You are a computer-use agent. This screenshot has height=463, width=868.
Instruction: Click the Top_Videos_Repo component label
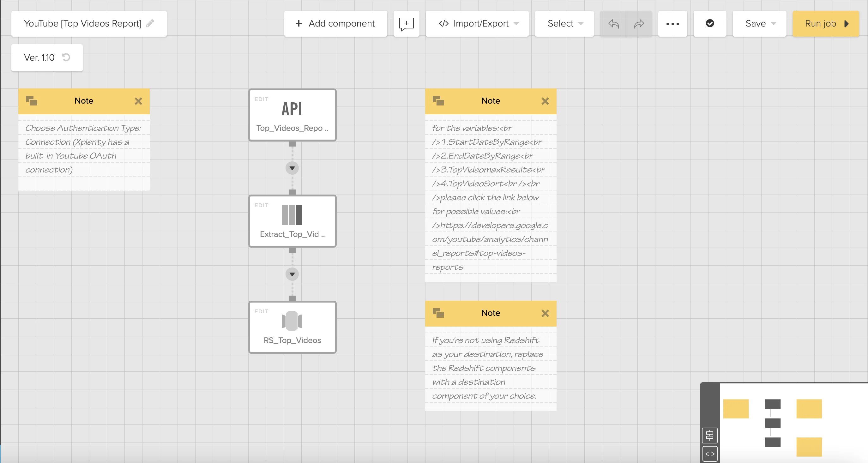click(292, 128)
